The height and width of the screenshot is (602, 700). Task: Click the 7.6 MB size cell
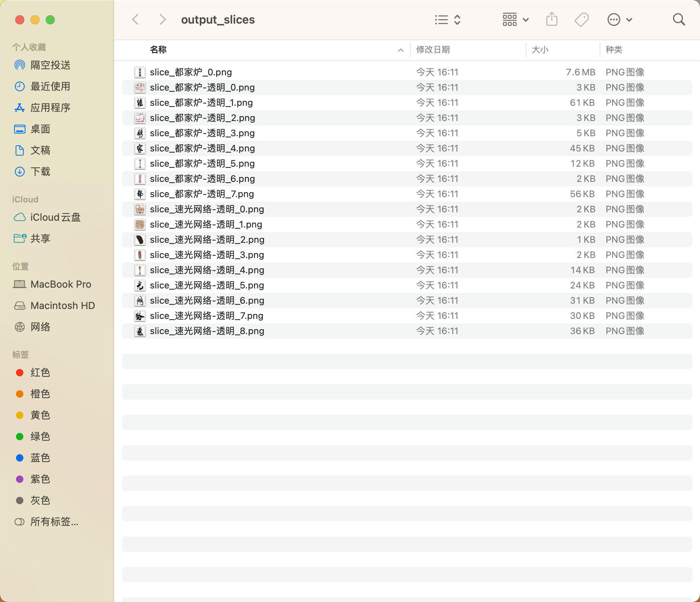(581, 72)
